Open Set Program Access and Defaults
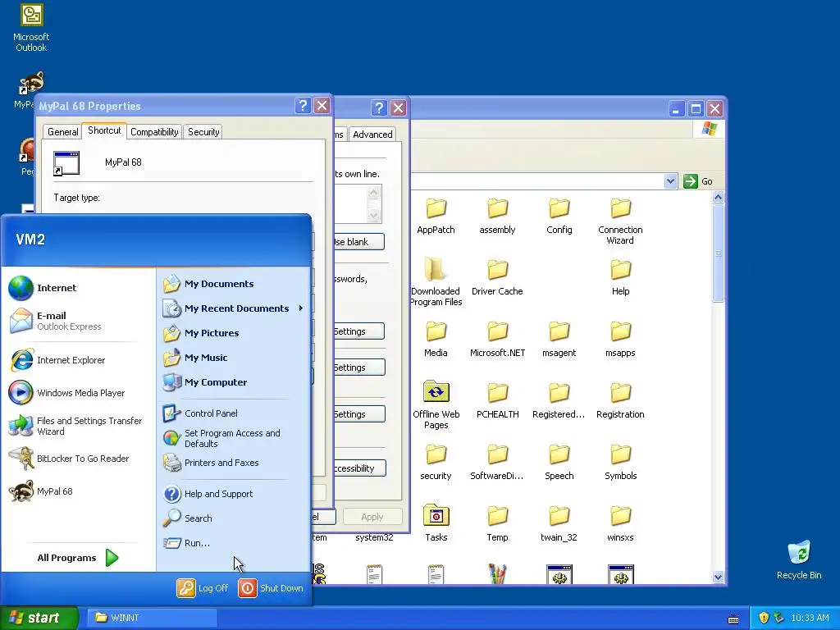The width and height of the screenshot is (840, 630). 221,438
